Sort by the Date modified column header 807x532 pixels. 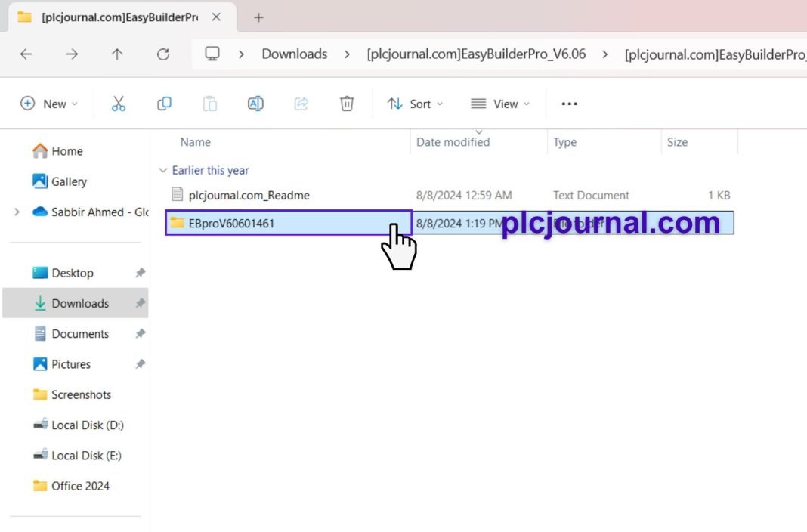click(x=453, y=142)
